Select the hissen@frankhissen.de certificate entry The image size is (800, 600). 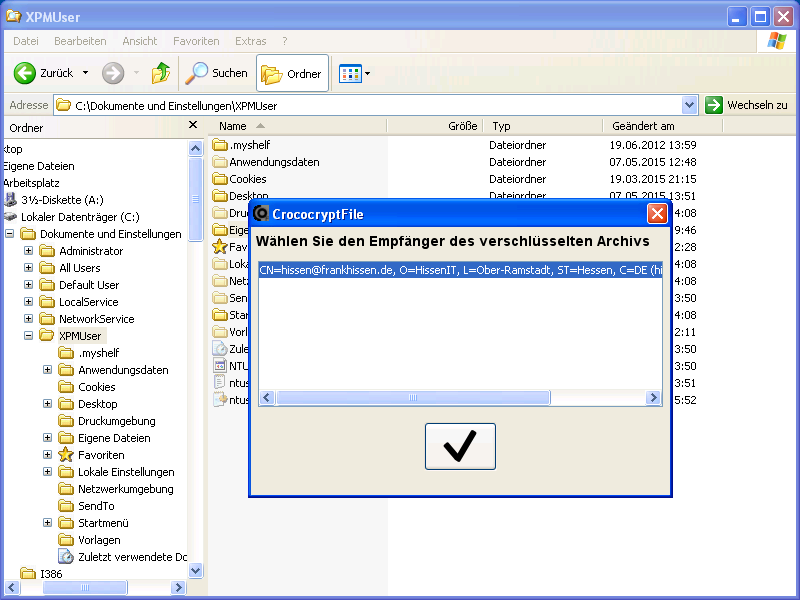[x=460, y=270]
